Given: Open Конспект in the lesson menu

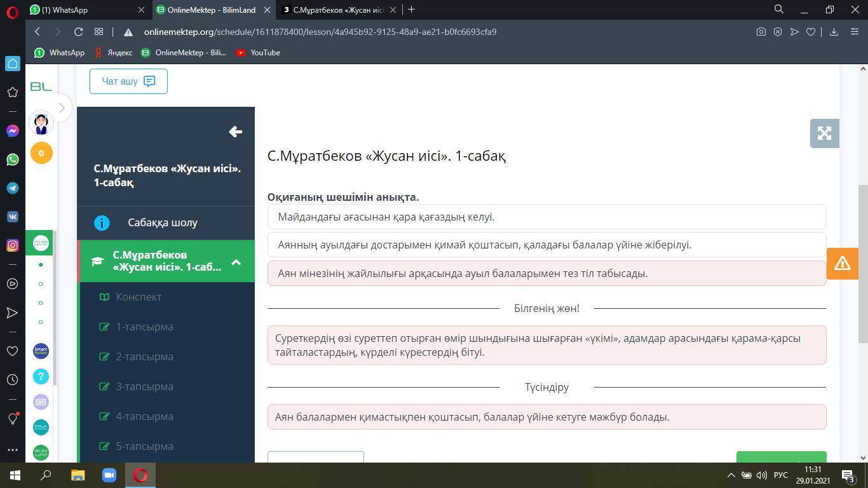Looking at the screenshot, I should 139,297.
